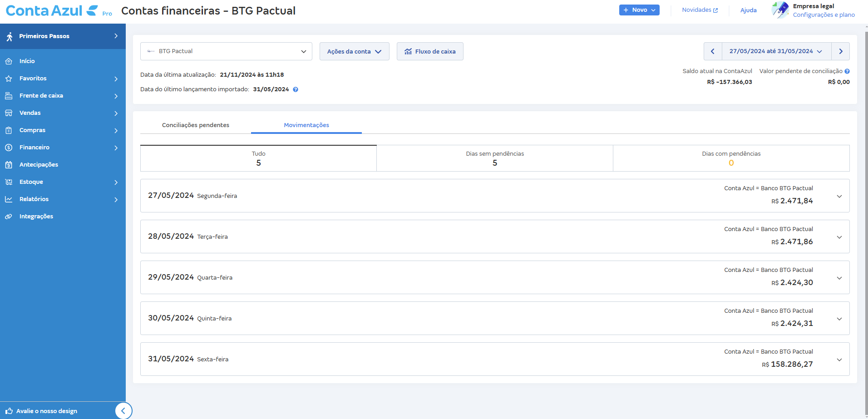
Task: Advance to the next date period
Action: (840, 51)
